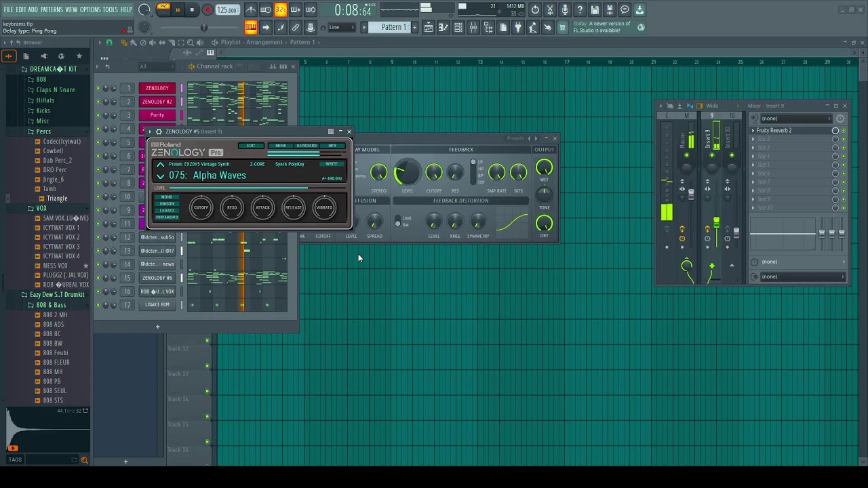Select the ZENOLOGY #6 channel button
This screenshot has height=488, width=868.
click(x=157, y=278)
